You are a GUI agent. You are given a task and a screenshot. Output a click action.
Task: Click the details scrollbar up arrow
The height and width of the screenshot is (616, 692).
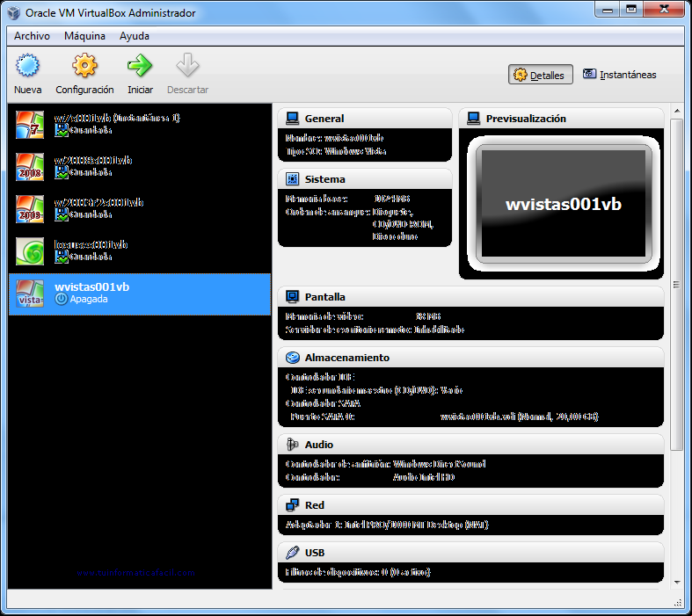pyautogui.click(x=677, y=111)
